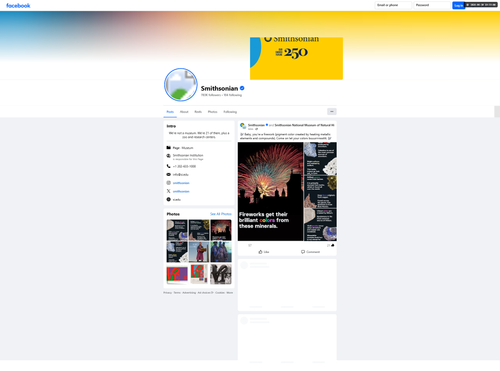The height and width of the screenshot is (371, 500).
Task: Open first photo thumbnail with minerals infographic
Action: [177, 230]
